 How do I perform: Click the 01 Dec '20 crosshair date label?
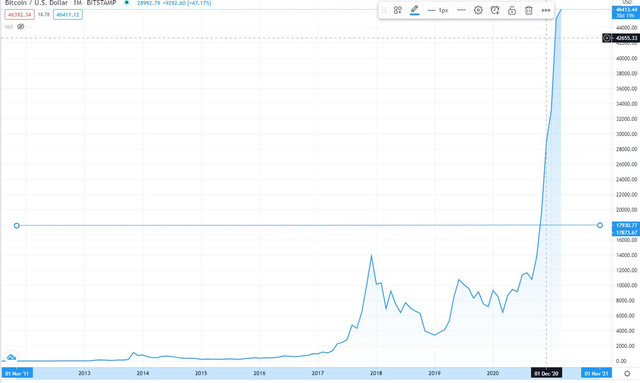coord(547,373)
